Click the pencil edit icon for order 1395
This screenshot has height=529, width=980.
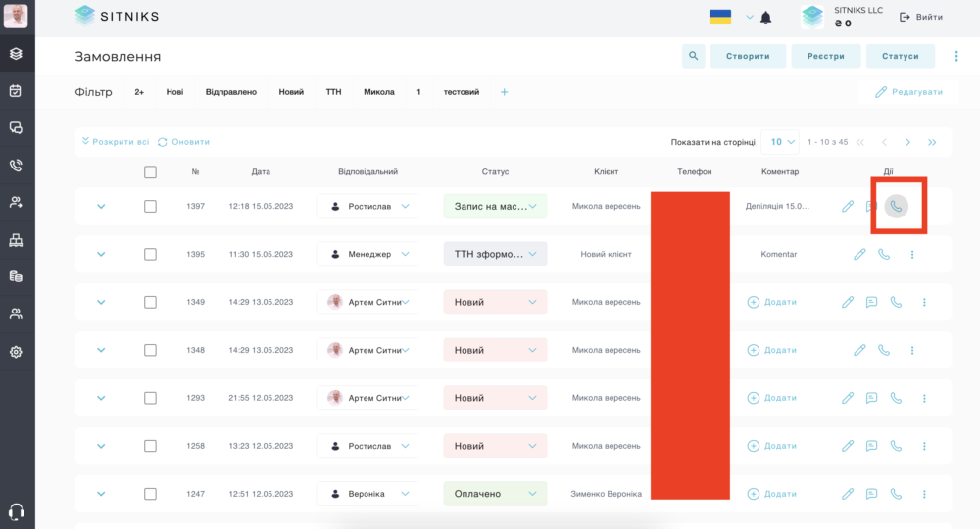(x=860, y=254)
